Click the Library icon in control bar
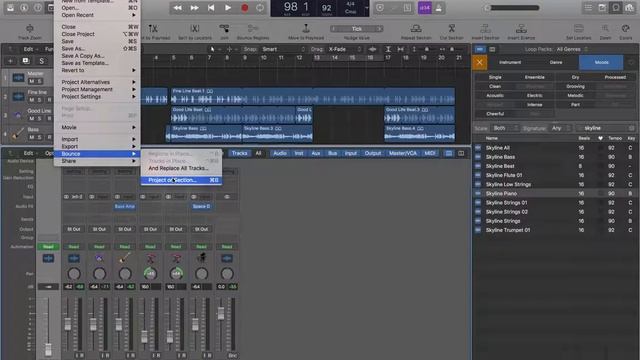Image resolution: width=640 pixels, height=360 pixels. (x=10, y=8)
